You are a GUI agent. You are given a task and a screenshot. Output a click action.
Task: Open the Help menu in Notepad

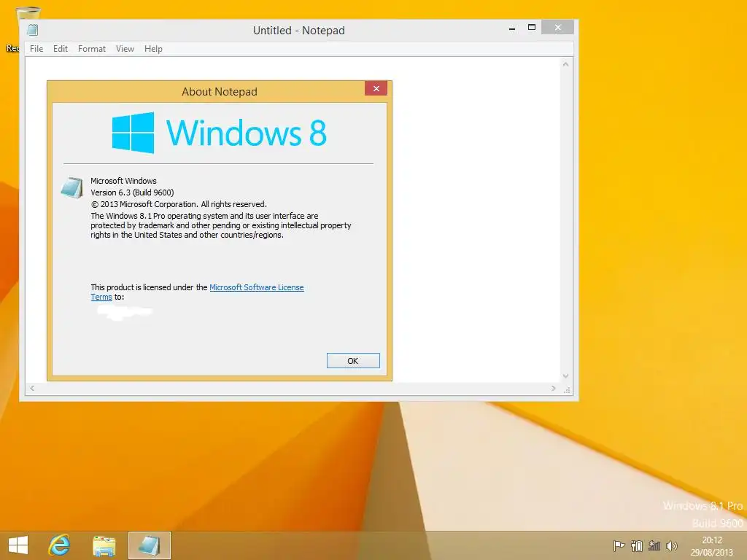pyautogui.click(x=153, y=49)
